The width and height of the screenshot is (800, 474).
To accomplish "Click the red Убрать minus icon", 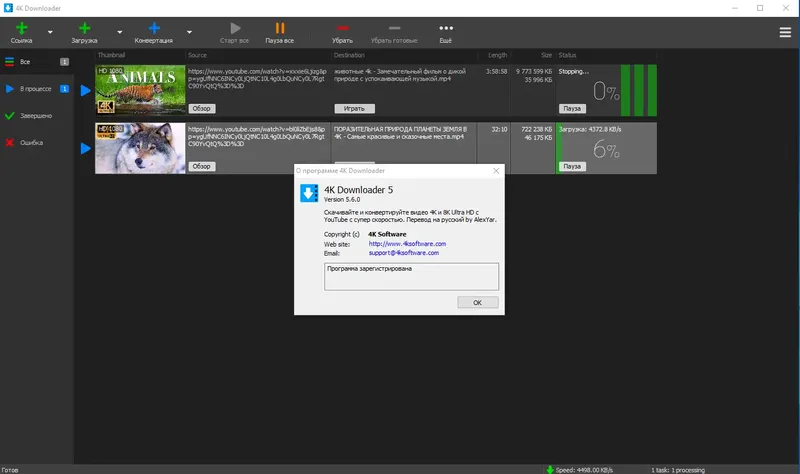I will 342,28.
